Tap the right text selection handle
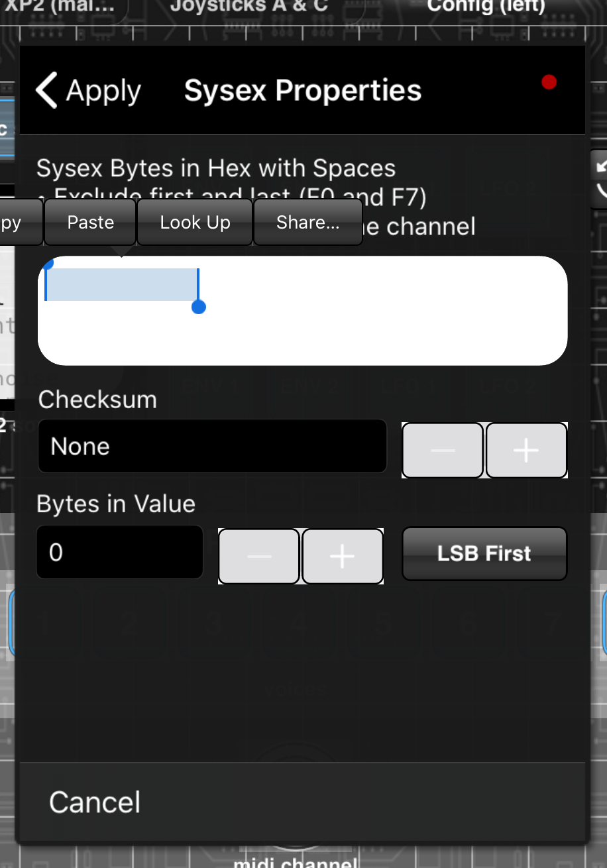The height and width of the screenshot is (868, 607). [x=198, y=307]
